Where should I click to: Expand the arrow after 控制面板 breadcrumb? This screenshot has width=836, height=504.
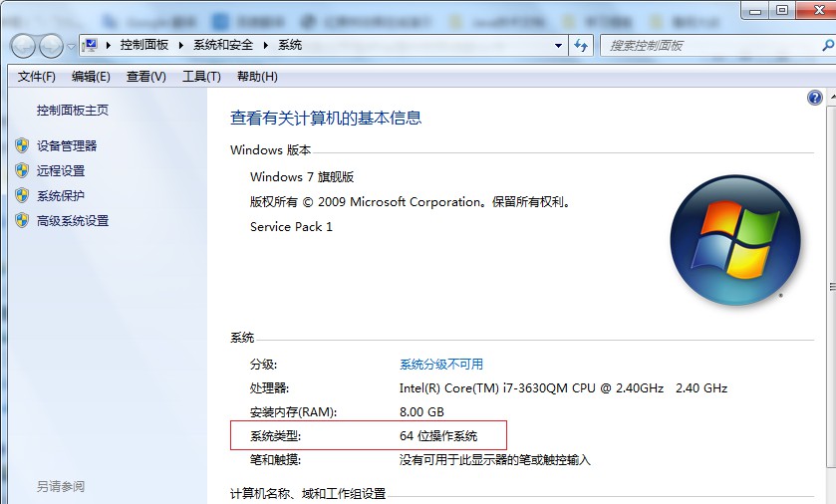click(180, 45)
